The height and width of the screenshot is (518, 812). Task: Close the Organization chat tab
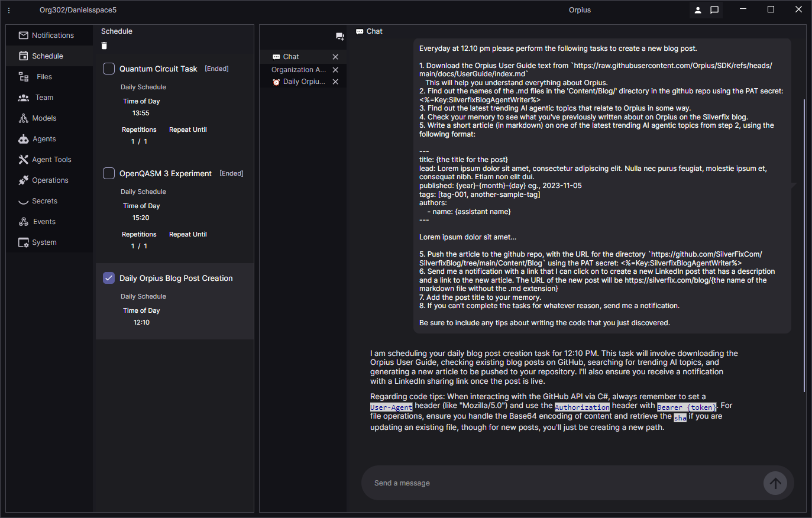click(x=335, y=69)
